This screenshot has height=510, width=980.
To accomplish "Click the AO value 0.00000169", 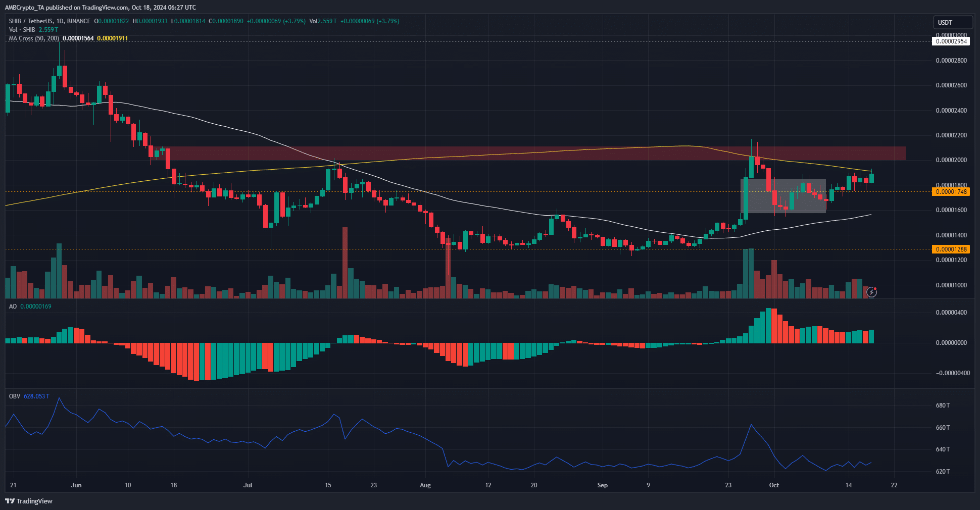I will point(36,307).
